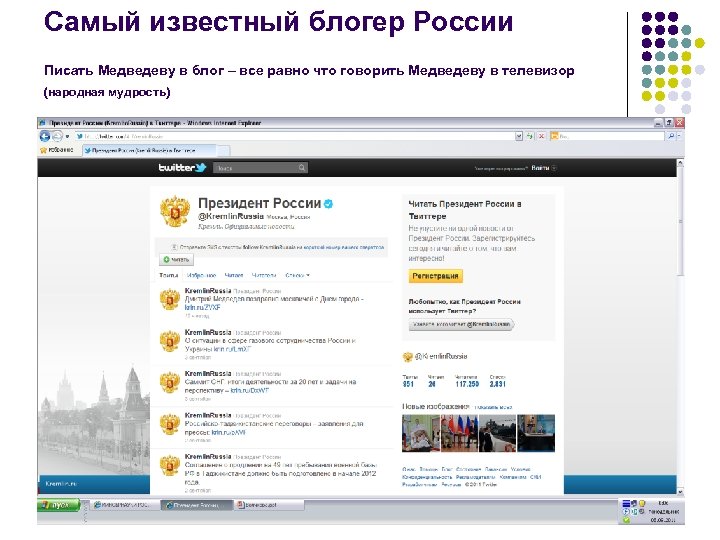Open a new blank browser tab
The height and width of the screenshot is (540, 720).
pyautogui.click(x=223, y=150)
